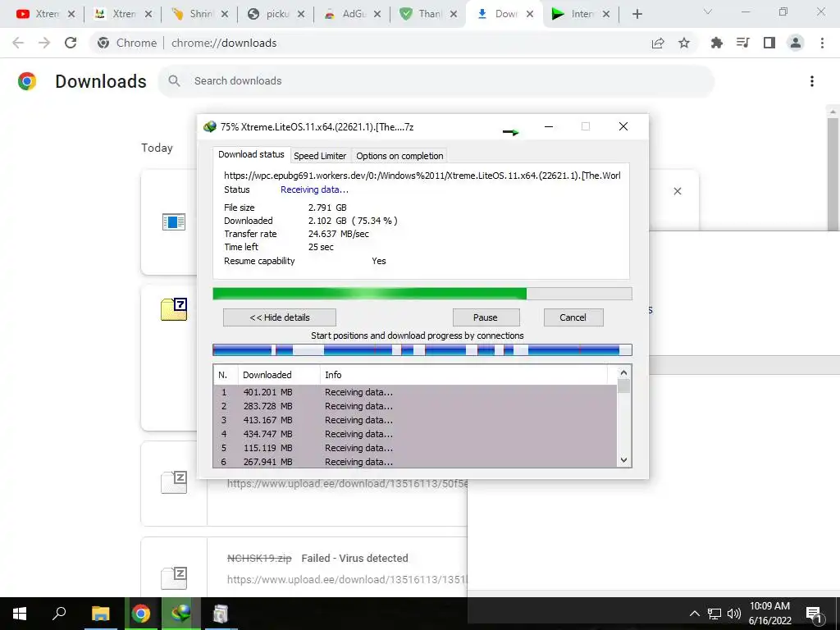Toggle the Chrome side panel icon

[769, 43]
